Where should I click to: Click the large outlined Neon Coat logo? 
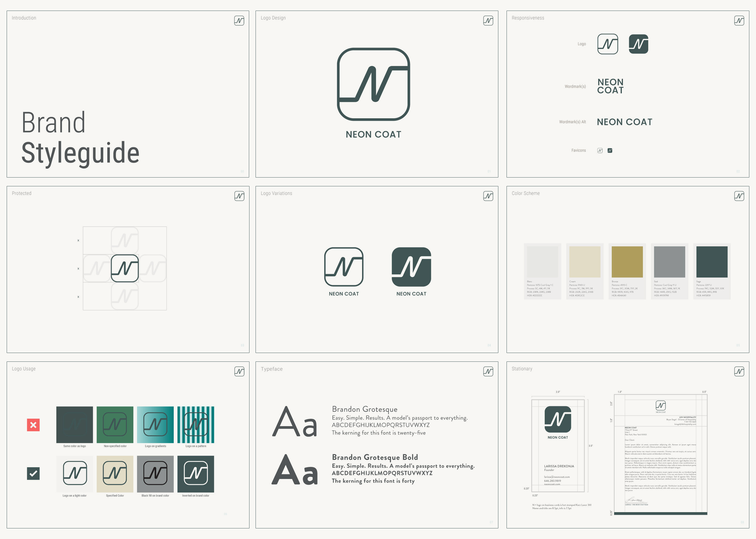373,84
